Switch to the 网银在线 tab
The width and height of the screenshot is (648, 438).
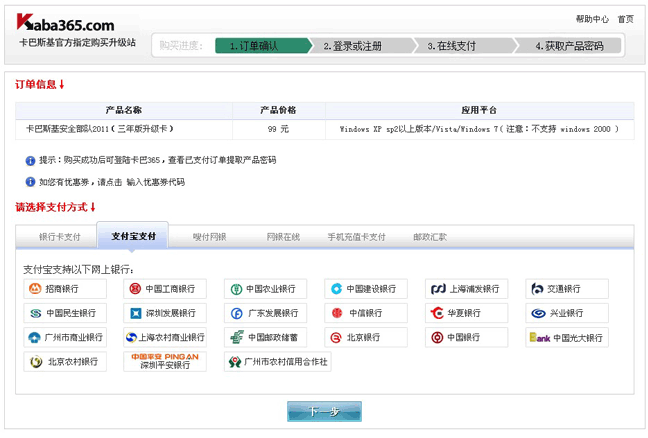pyautogui.click(x=283, y=237)
